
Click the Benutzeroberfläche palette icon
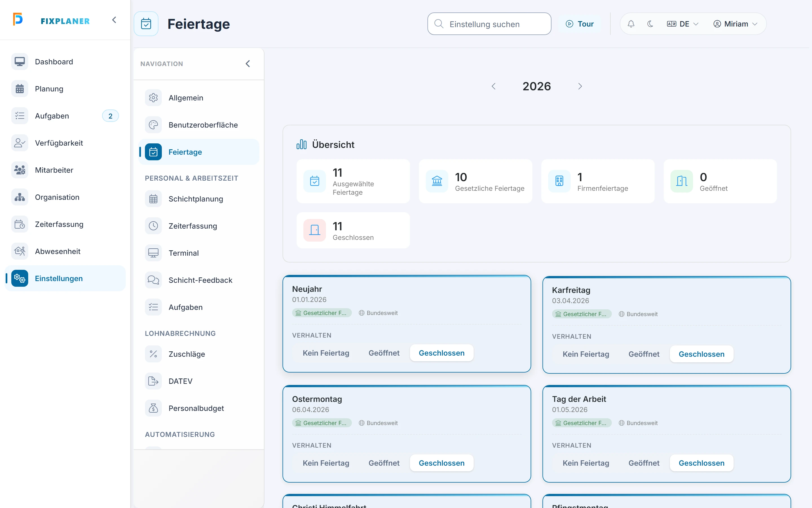153,125
